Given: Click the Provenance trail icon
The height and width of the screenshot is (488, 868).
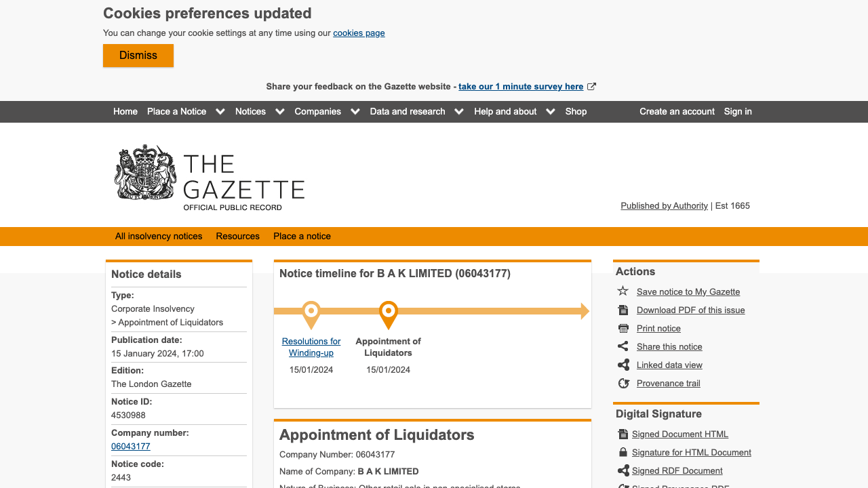Looking at the screenshot, I should 623,383.
